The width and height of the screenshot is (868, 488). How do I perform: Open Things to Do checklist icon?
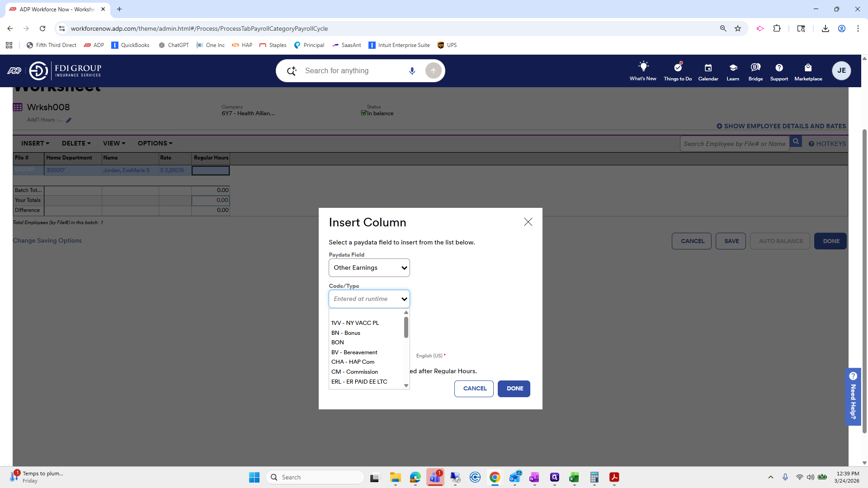[x=677, y=67]
